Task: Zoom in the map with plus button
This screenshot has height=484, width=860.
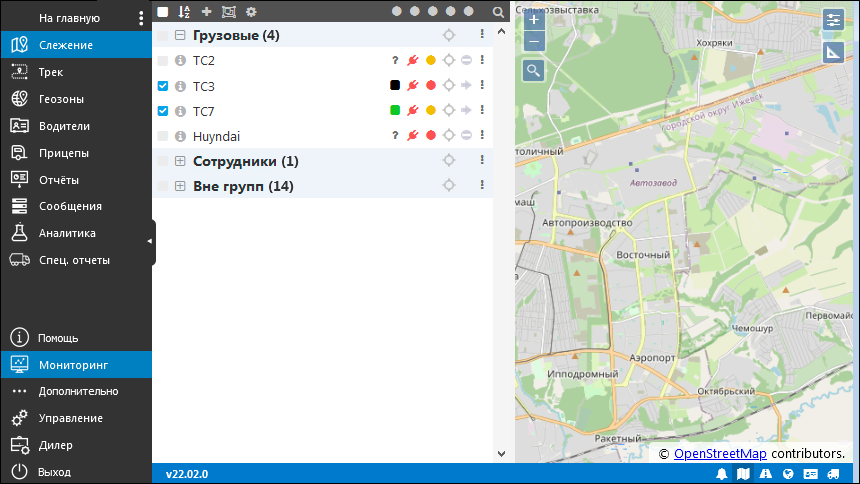Action: coord(534,19)
